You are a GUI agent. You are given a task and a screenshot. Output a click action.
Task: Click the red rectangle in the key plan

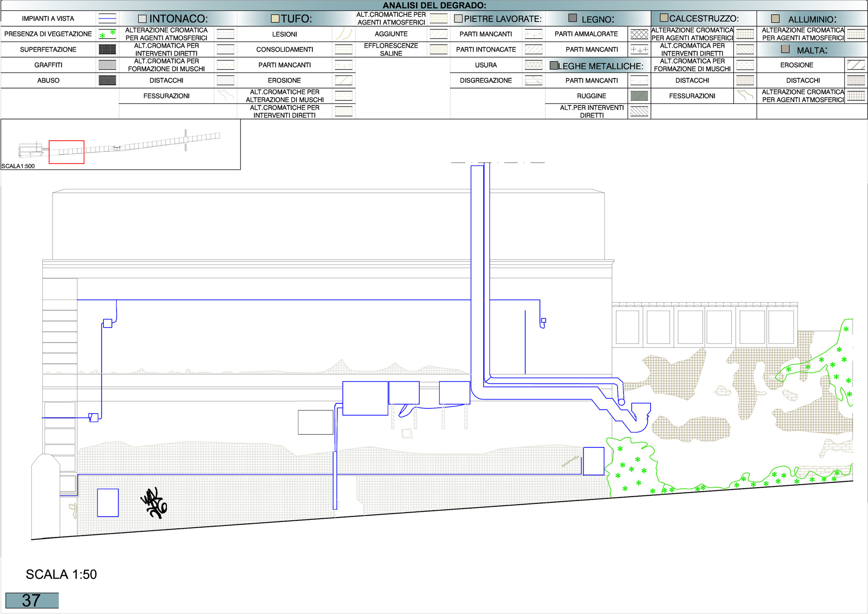point(67,152)
